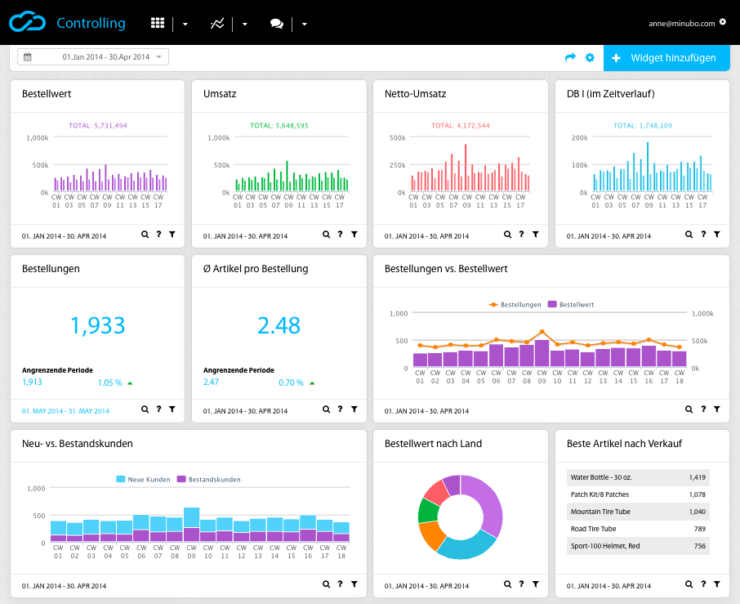The height and width of the screenshot is (604, 740).
Task: Zoom into DB I (im Zeitverlauf) widget
Action: (x=689, y=234)
